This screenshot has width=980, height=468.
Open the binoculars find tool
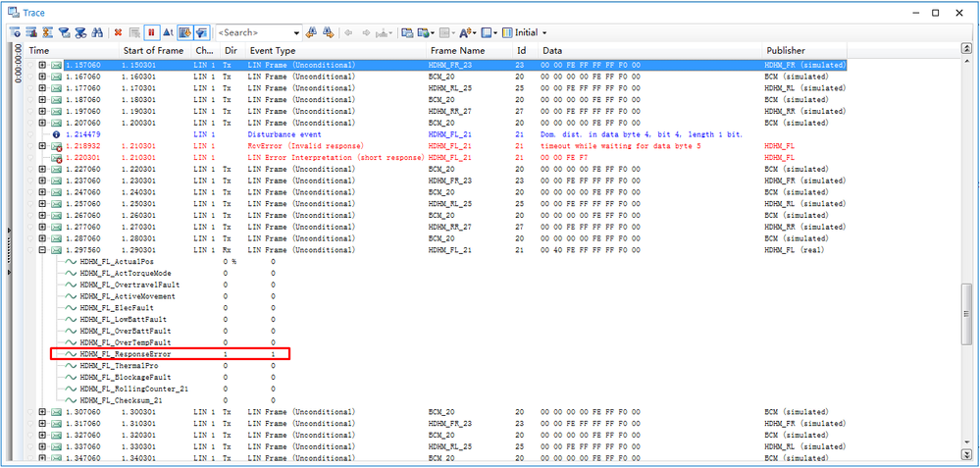click(x=97, y=32)
